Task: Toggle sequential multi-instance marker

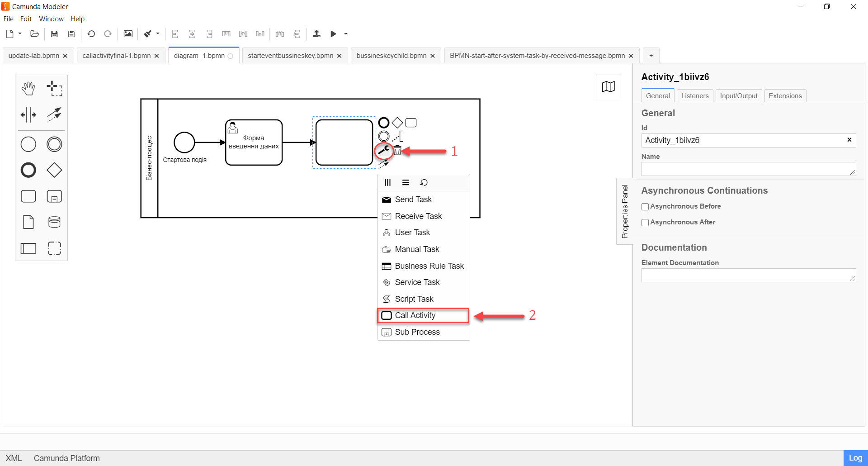Action: [406, 182]
